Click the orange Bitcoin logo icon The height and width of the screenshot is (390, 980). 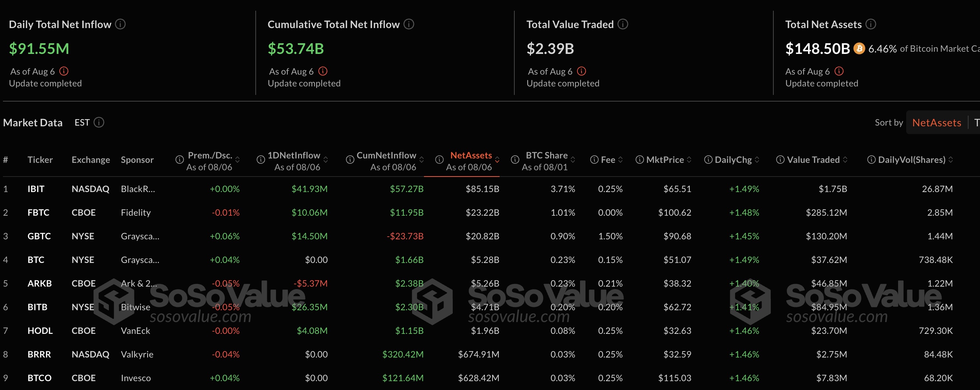(x=859, y=49)
